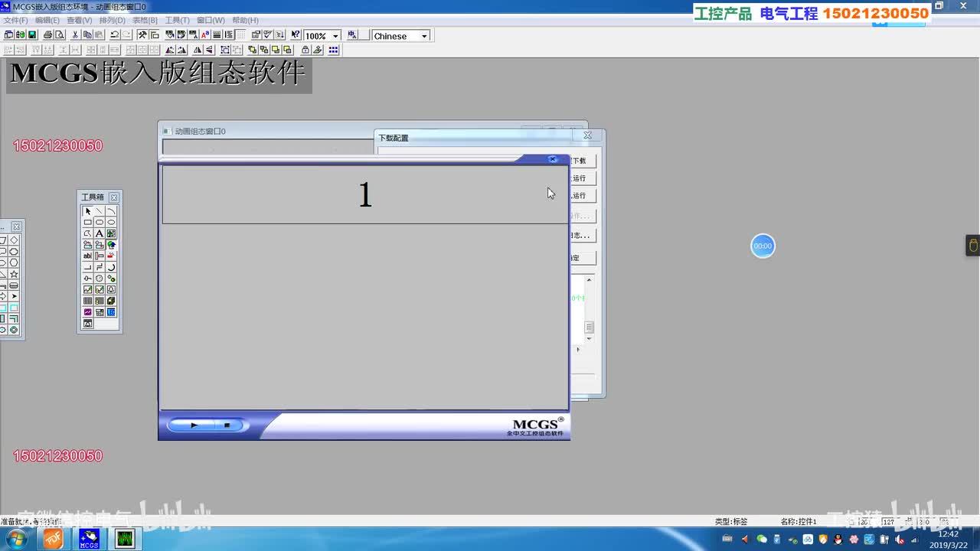Click the stop button in simulator window

click(x=227, y=425)
